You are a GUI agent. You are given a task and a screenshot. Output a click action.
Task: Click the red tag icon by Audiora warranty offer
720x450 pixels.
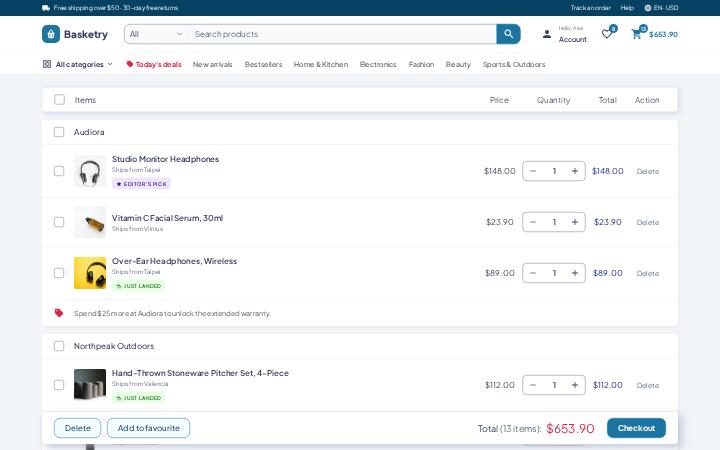coord(59,313)
